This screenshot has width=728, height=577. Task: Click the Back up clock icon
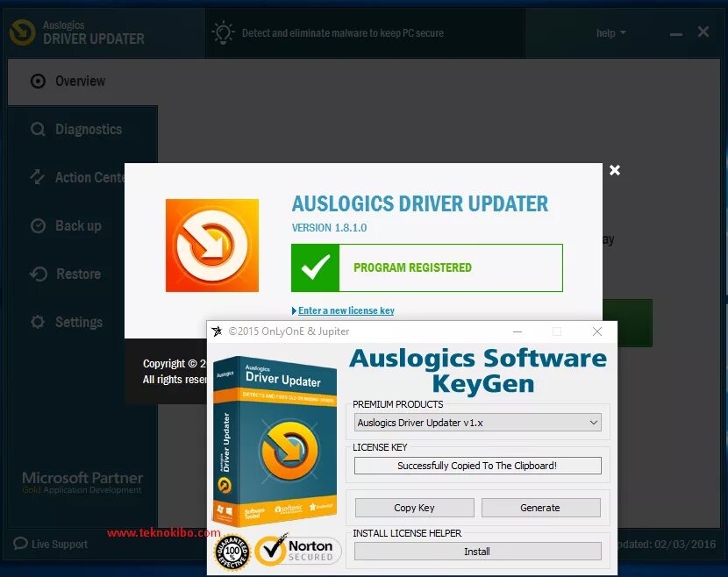(x=38, y=225)
